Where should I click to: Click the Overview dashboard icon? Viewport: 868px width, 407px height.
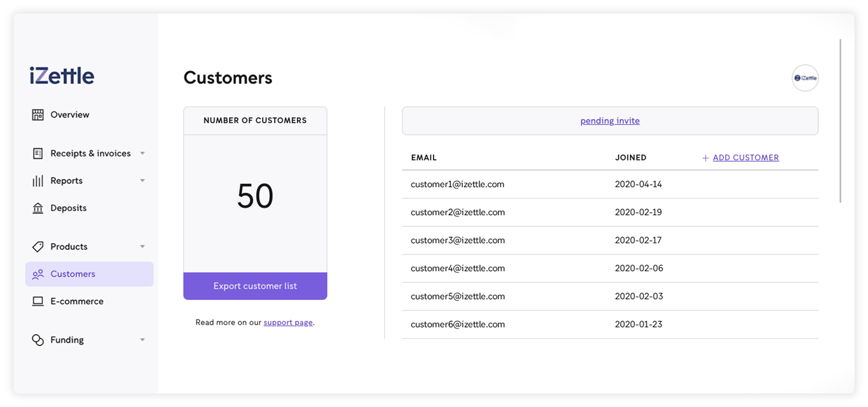click(37, 115)
